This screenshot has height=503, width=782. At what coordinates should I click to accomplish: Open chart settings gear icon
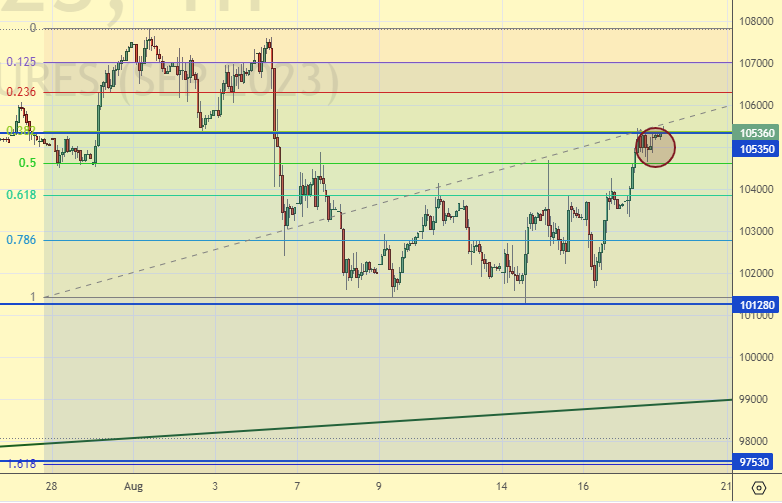(758, 487)
